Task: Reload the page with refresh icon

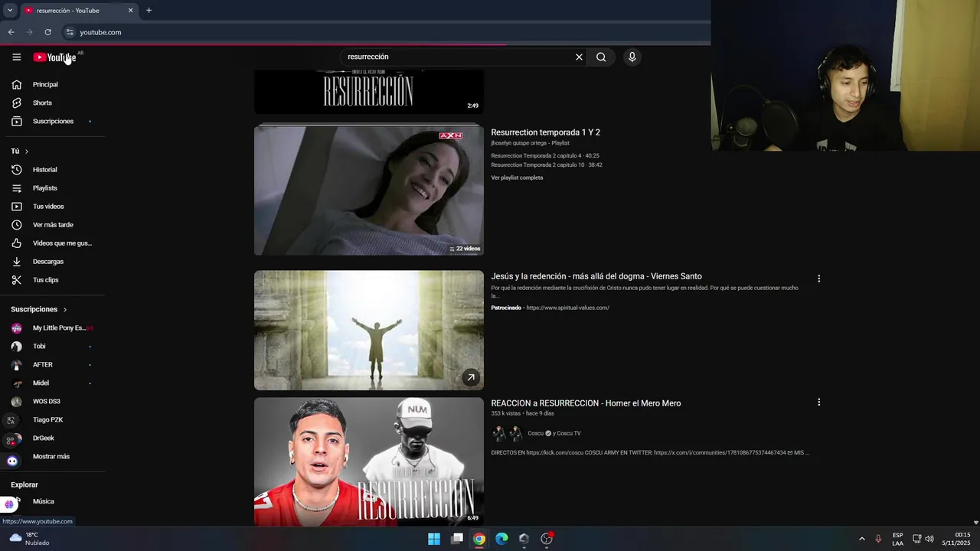Action: (47, 32)
